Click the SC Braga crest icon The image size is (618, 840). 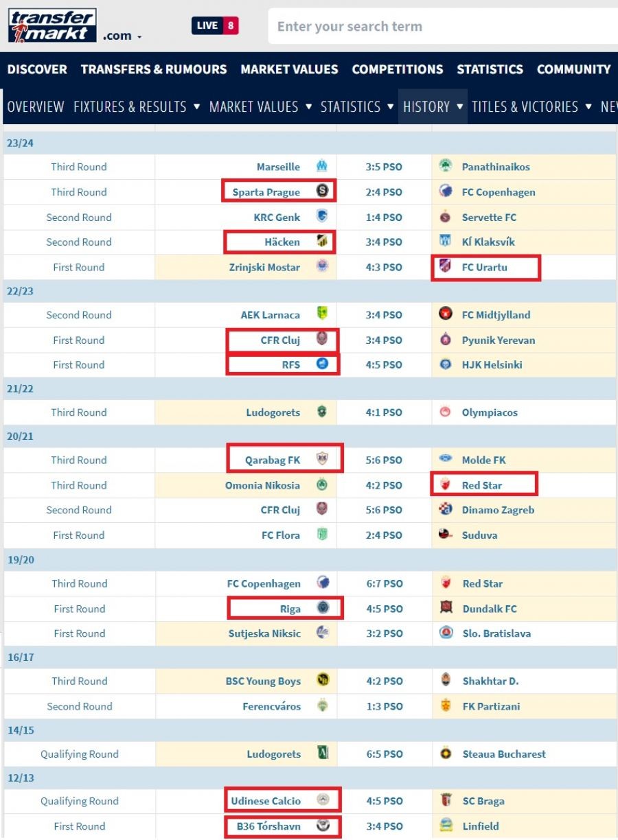point(446,801)
